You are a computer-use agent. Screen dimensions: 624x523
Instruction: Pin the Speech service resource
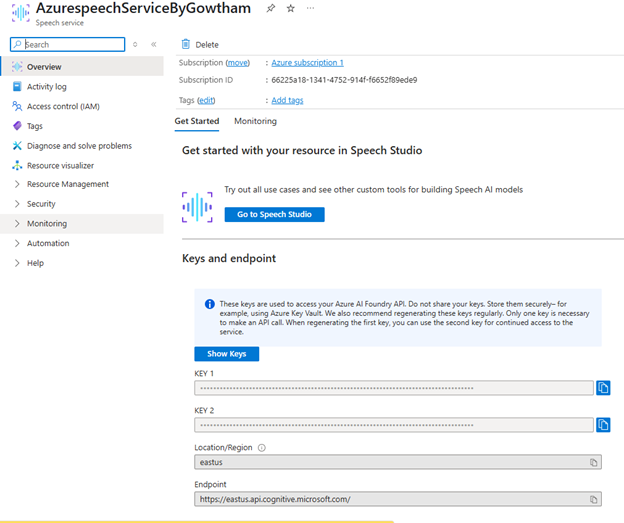(x=270, y=8)
